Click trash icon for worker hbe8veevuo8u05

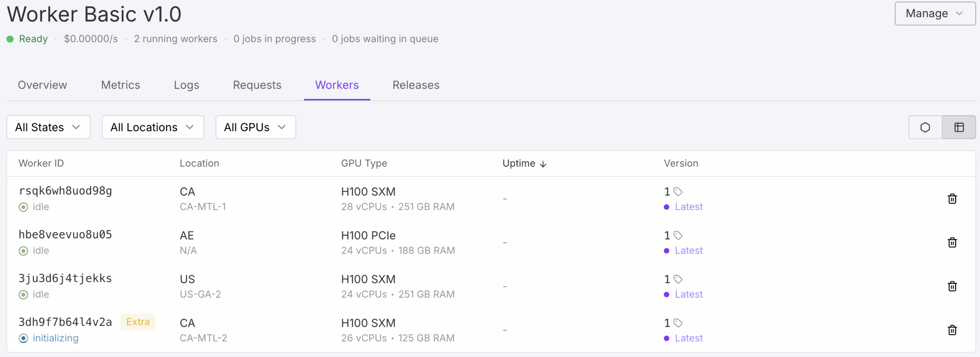pos(952,242)
